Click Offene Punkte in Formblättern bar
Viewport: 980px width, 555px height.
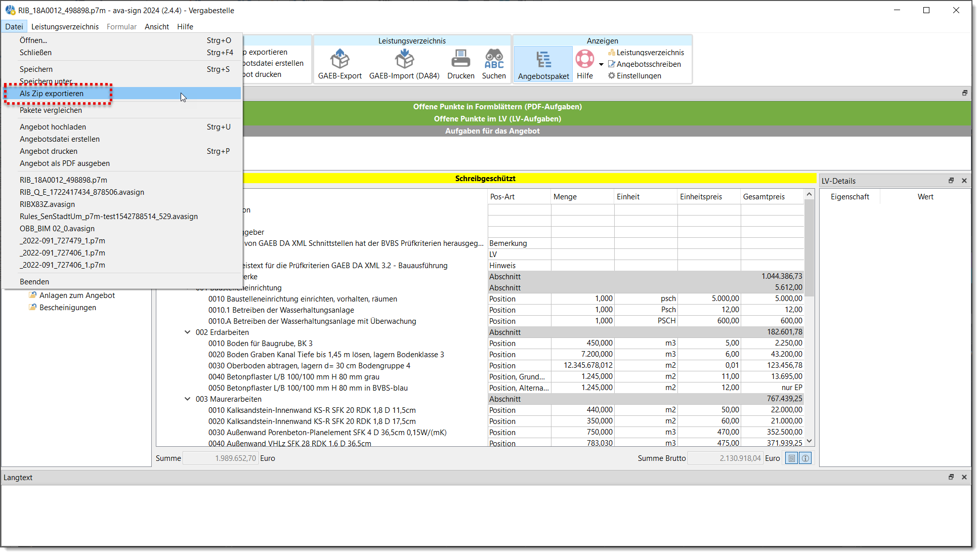point(497,107)
